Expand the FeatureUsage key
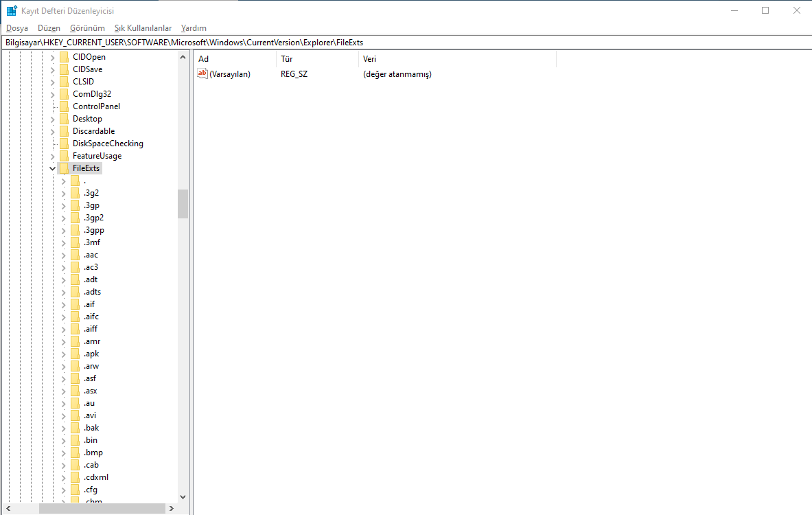Screen dimensions: 812x515 (x=52, y=156)
